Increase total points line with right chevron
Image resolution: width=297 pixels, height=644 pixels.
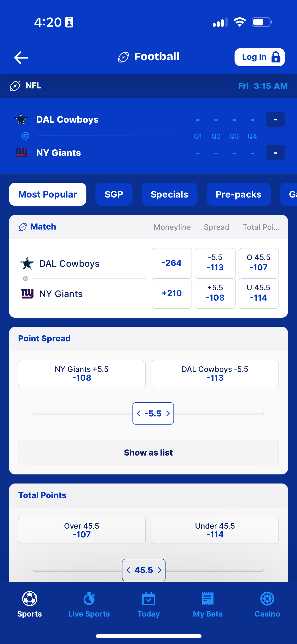(x=159, y=570)
